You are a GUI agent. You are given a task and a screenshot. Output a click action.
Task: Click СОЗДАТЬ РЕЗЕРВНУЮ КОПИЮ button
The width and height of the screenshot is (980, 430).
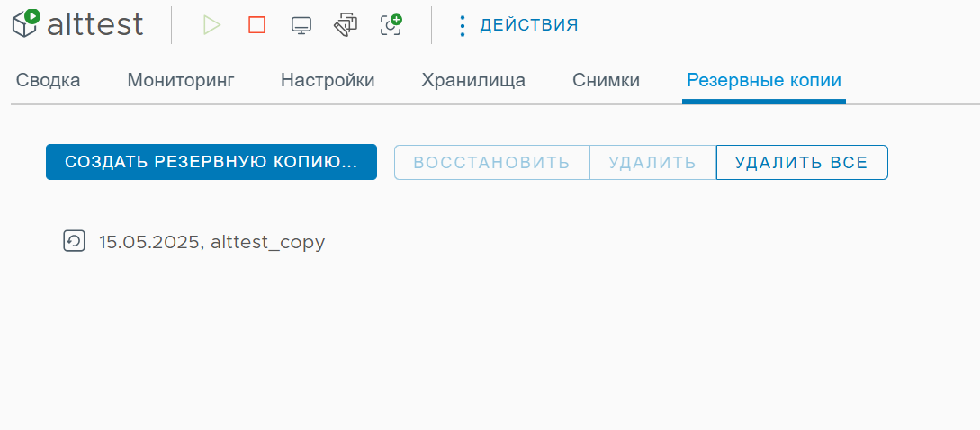pos(211,162)
